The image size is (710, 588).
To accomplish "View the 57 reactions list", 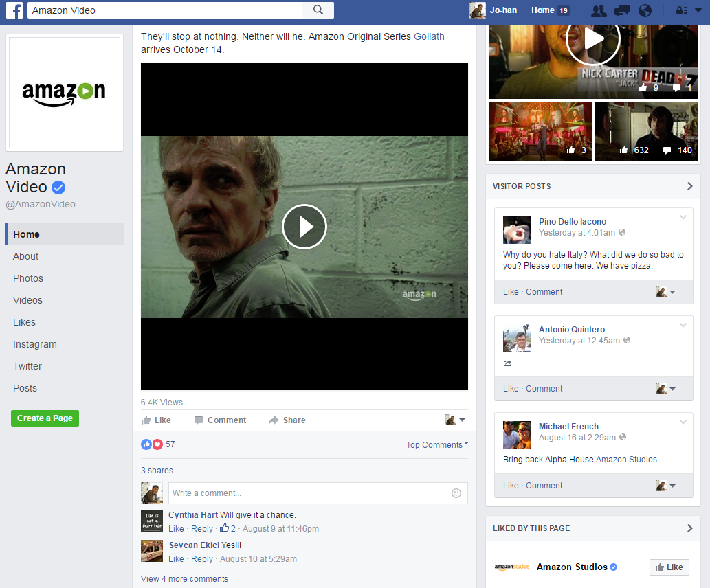I will (x=170, y=444).
